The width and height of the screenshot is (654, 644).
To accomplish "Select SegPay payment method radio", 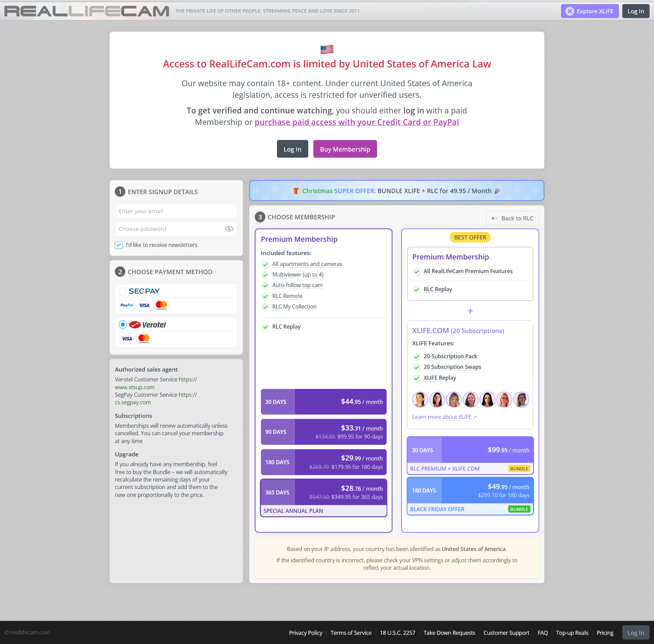I will 123,291.
